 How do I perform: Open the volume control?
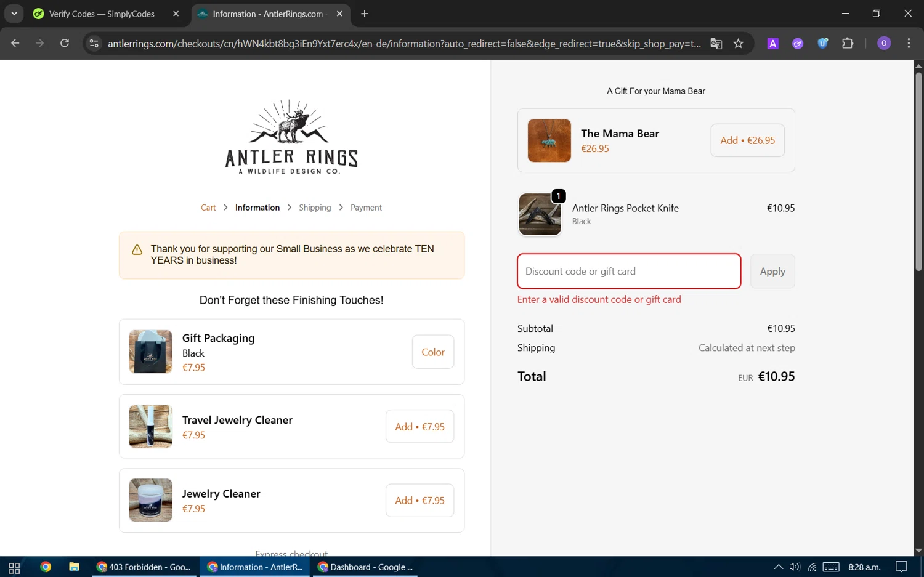pyautogui.click(x=795, y=567)
